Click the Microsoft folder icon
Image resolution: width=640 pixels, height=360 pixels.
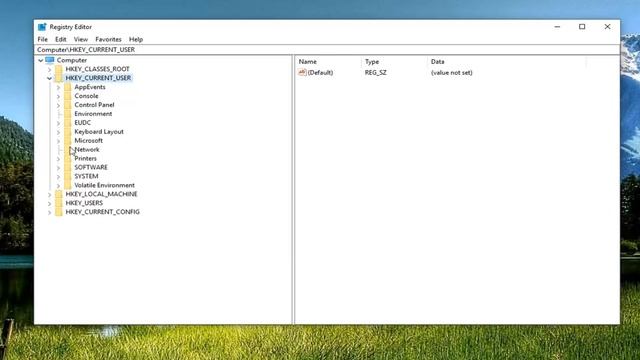[68, 141]
